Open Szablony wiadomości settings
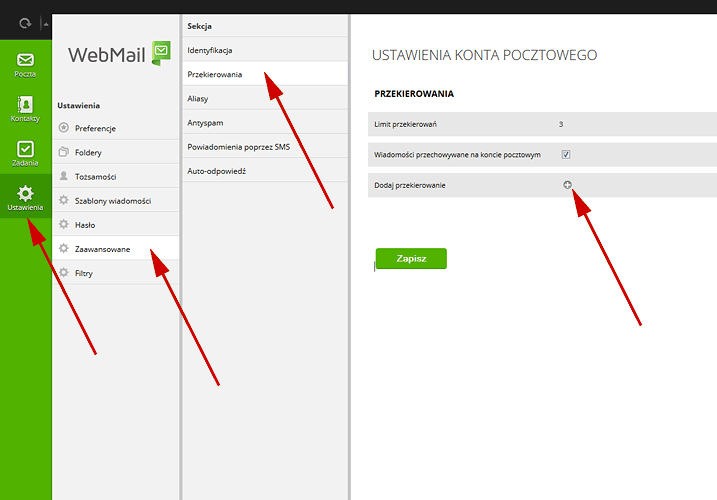717x500 pixels. point(116,200)
